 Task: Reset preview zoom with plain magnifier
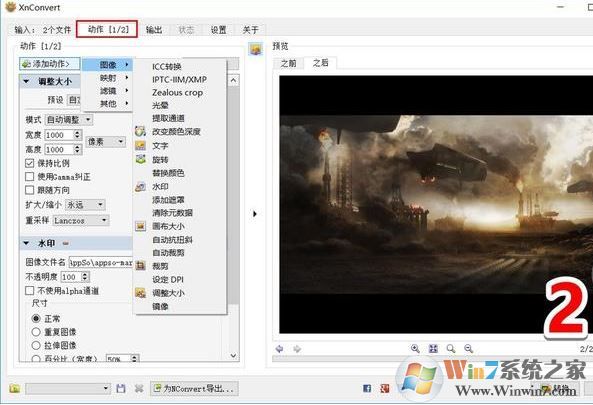pos(451,349)
